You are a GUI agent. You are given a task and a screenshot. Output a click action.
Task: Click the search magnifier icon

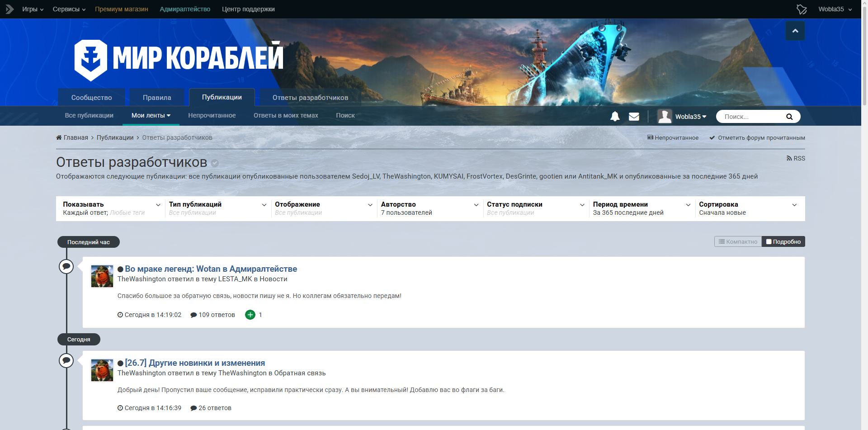pos(789,117)
